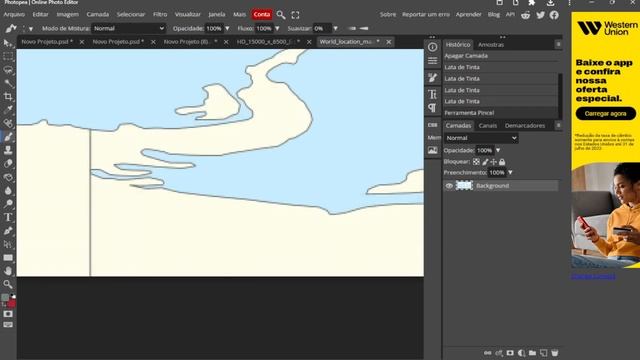Open the Arquivo menu
640x360 pixels.
14,14
